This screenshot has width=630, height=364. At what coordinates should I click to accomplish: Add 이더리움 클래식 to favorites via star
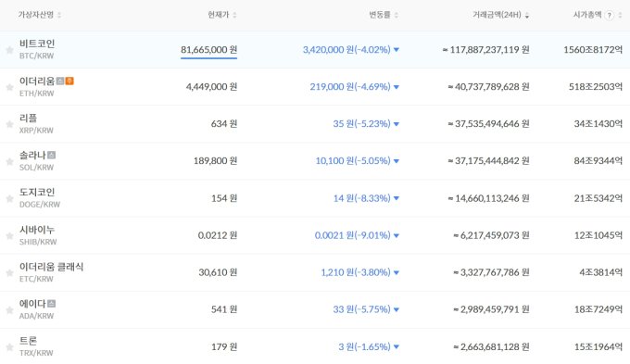tap(9, 273)
